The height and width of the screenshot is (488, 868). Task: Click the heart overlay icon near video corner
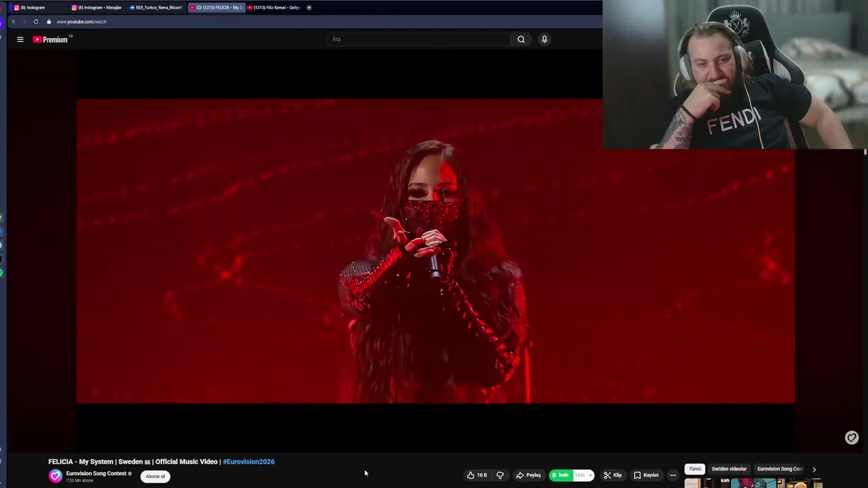852,438
